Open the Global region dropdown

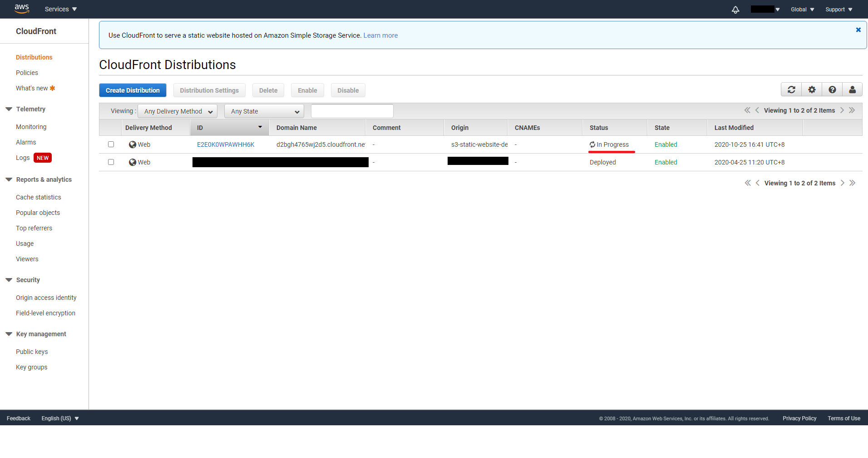[x=803, y=10]
